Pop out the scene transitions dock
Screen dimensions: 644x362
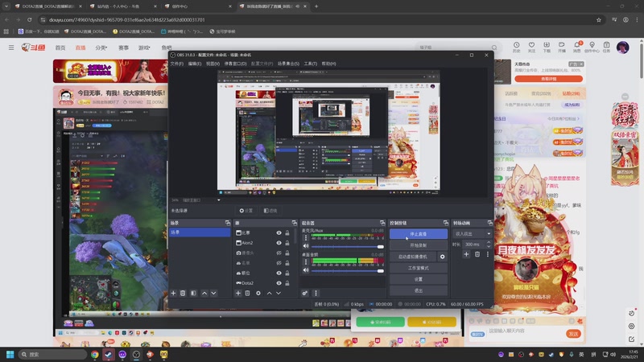click(x=489, y=223)
